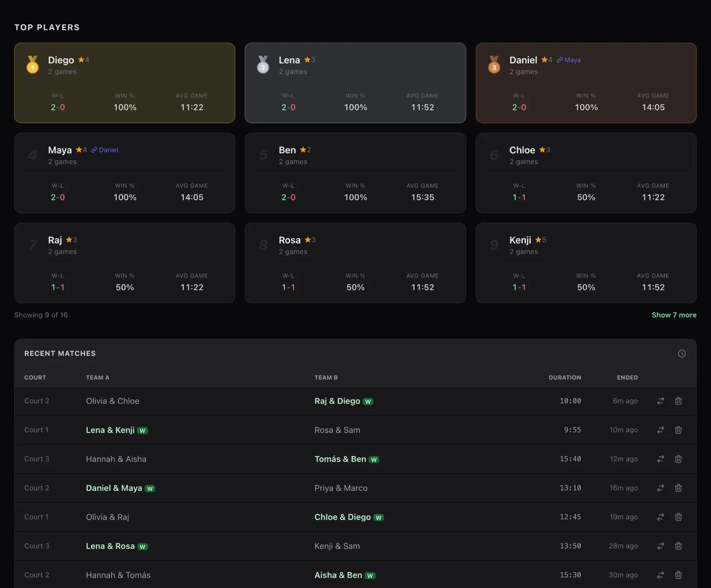The width and height of the screenshot is (711, 588).
Task: Click Tomás & Ben winning team
Action: coord(340,459)
